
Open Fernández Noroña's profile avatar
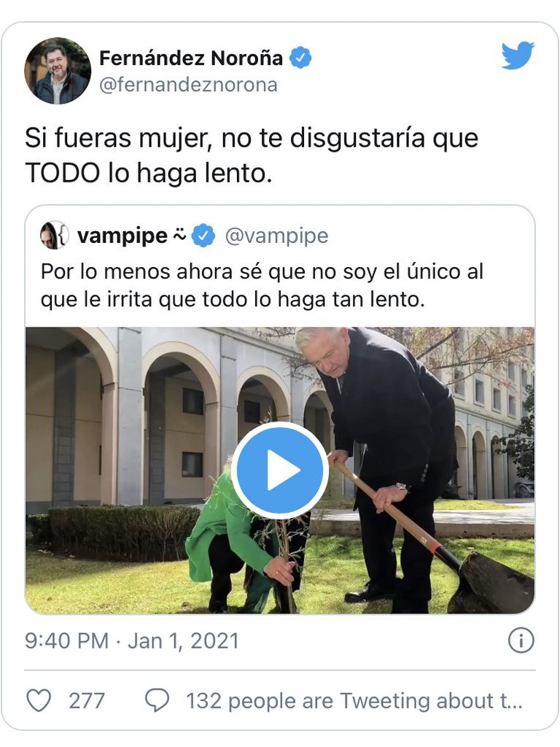(58, 71)
